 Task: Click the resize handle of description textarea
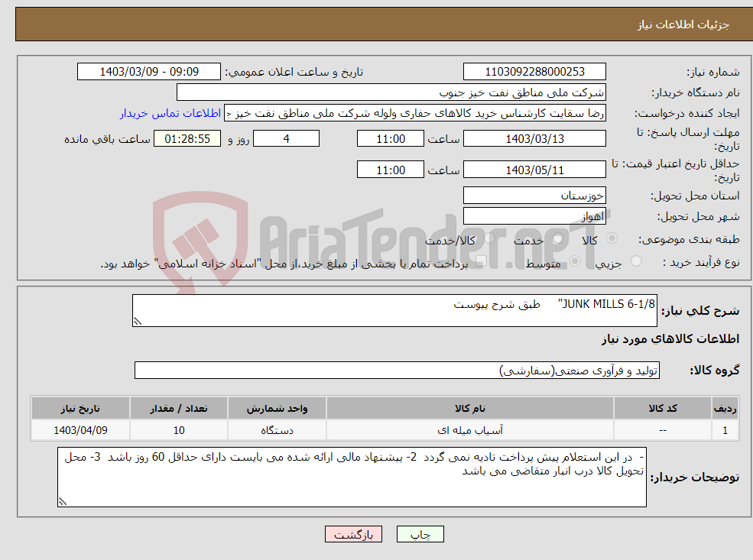tap(138, 322)
